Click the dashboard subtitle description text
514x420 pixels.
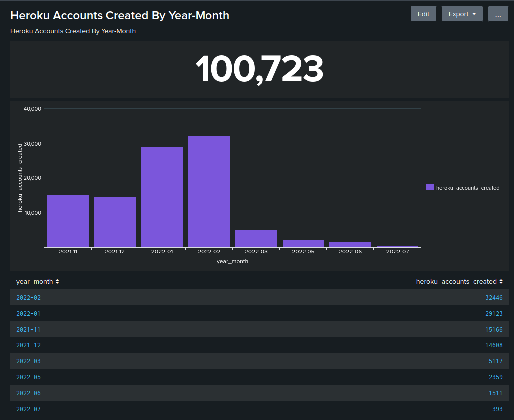[73, 31]
